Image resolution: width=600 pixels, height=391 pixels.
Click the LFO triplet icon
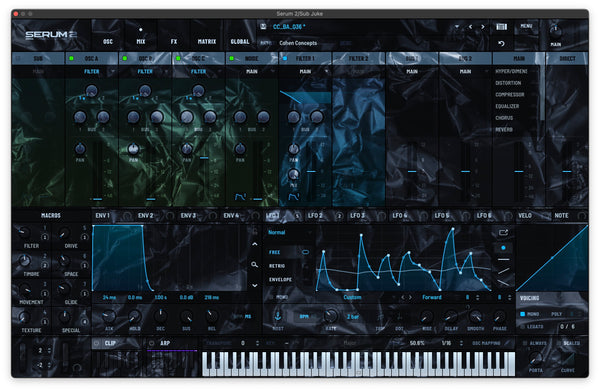point(380,317)
